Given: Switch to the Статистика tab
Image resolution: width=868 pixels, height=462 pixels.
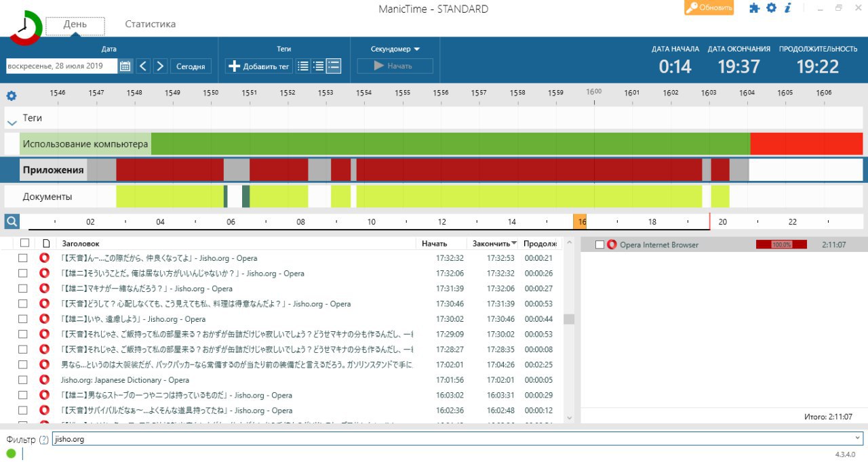Looking at the screenshot, I should click(x=150, y=24).
